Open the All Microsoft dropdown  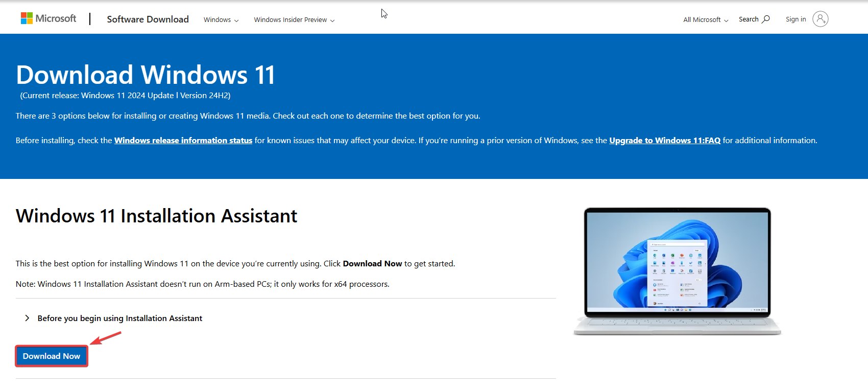[x=706, y=20]
